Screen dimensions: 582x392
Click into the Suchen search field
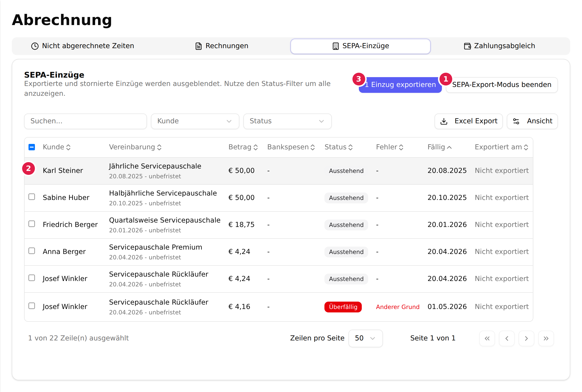click(x=86, y=121)
